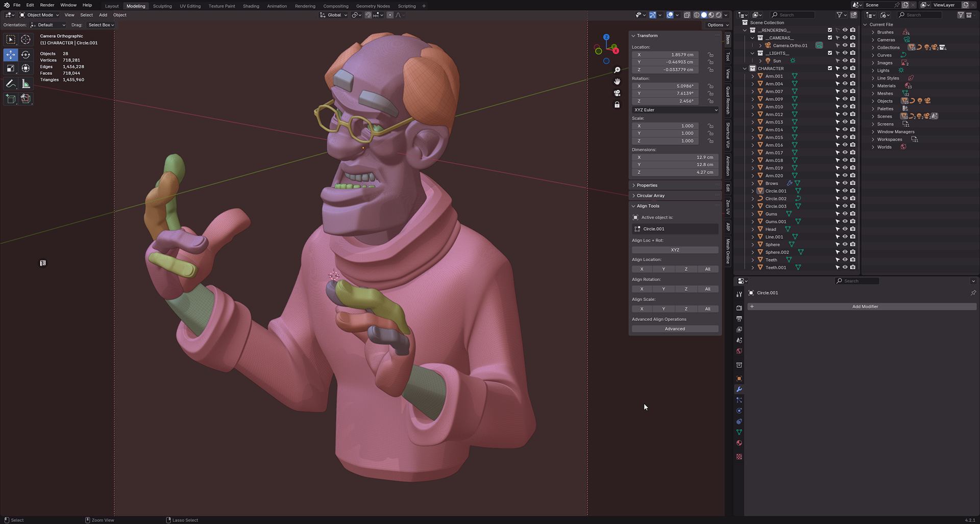Switch to the Shading workspace tab
The width and height of the screenshot is (980, 524).
(x=251, y=6)
